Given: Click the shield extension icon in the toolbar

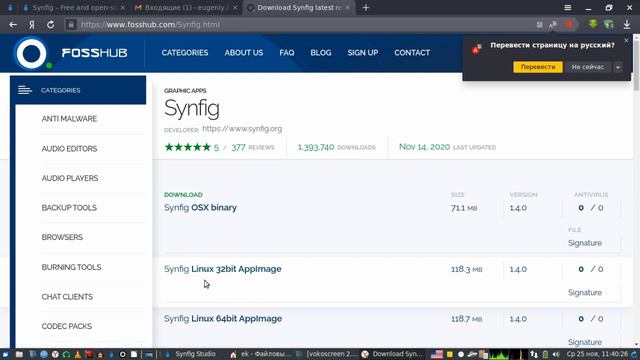Looking at the screenshot, I should tap(609, 24).
